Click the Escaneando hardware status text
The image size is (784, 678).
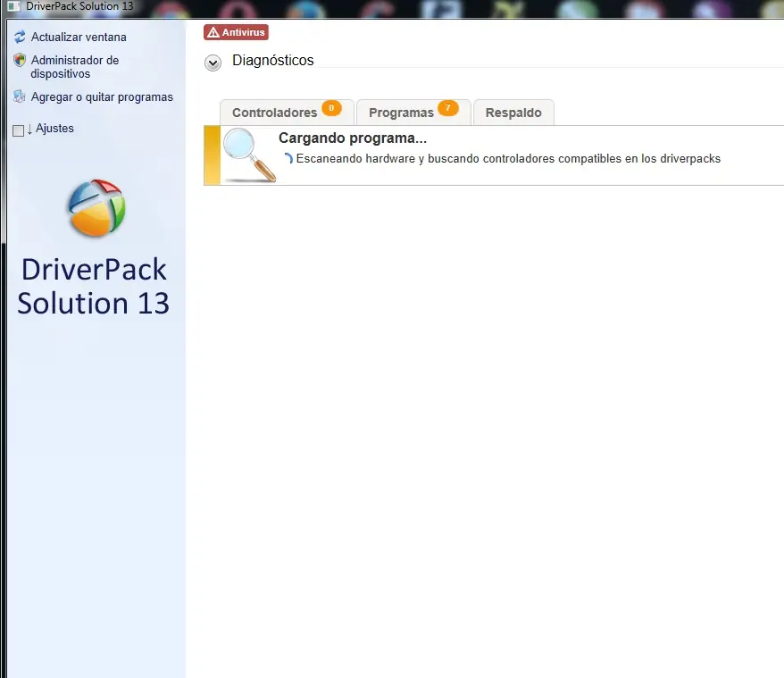point(508,159)
